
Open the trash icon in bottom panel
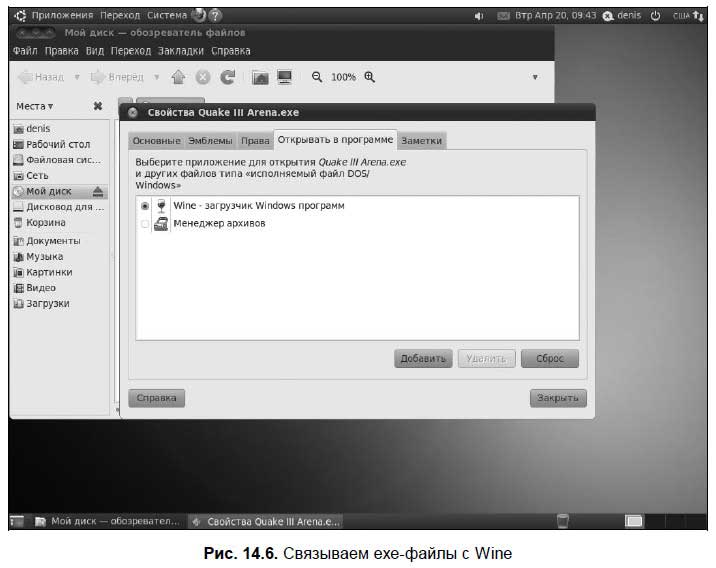[563, 520]
